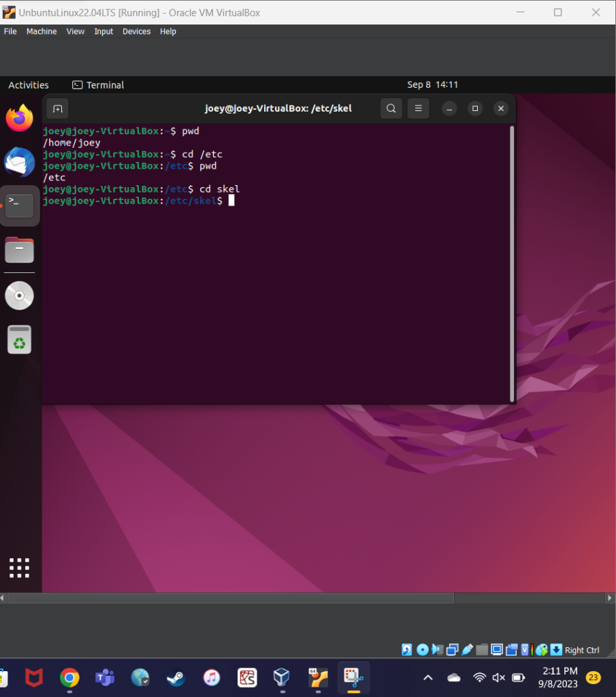Launch Firefox from the Ubuntu dock

(x=19, y=118)
